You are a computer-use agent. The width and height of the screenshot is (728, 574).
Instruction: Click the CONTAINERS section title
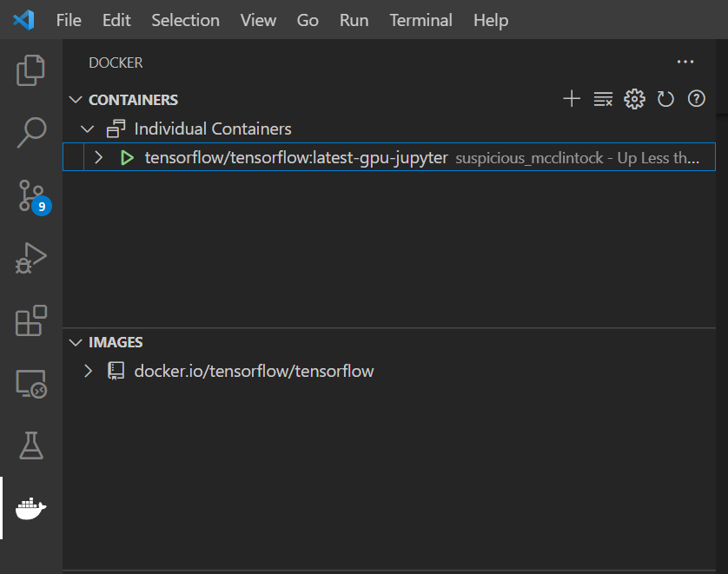point(133,100)
